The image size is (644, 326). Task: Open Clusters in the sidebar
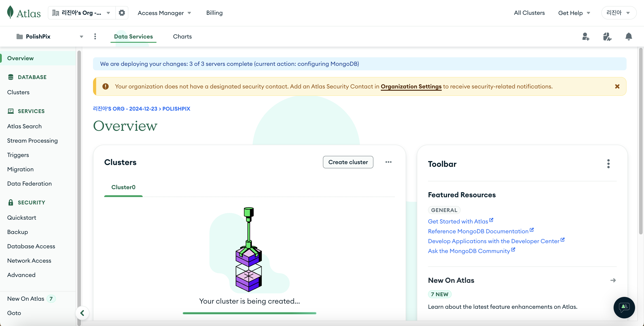coord(18,92)
